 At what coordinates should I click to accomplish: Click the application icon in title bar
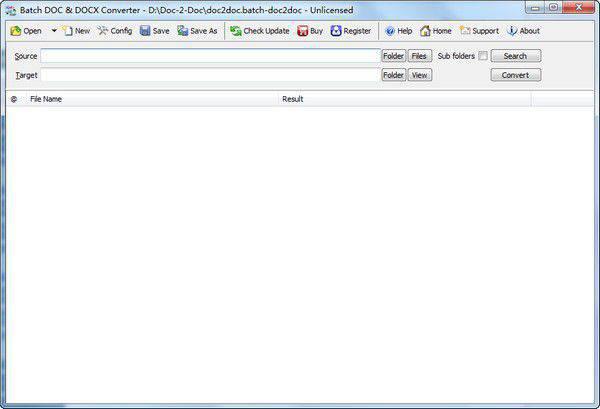11,10
